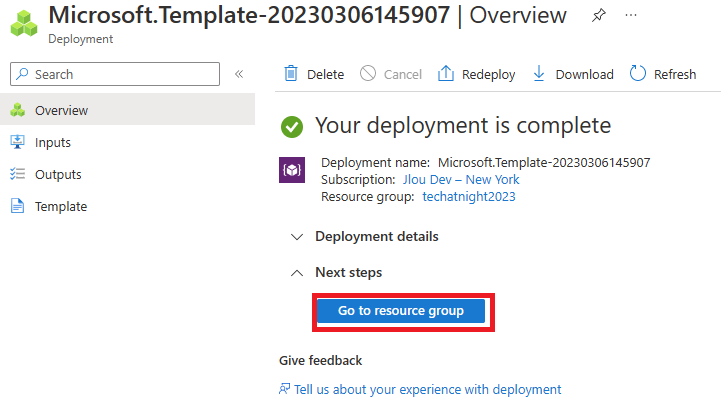The image size is (721, 407).
Task: Open the more options ellipsis
Action: [x=631, y=15]
